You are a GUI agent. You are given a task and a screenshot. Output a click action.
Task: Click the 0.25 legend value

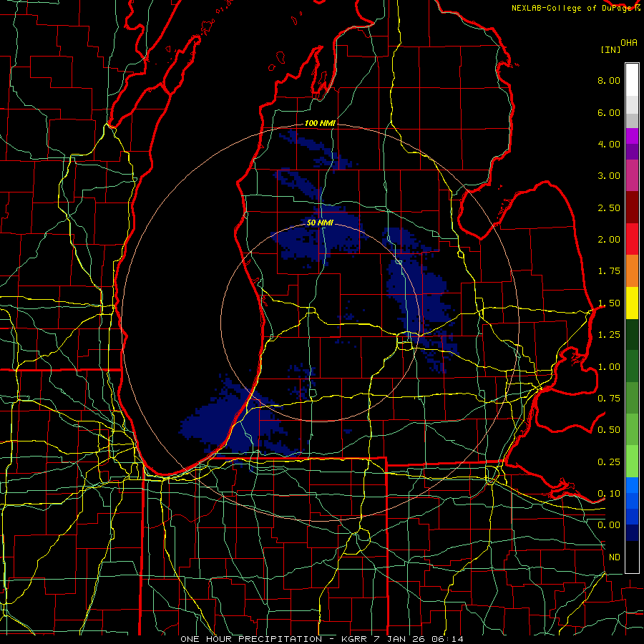pos(609,462)
